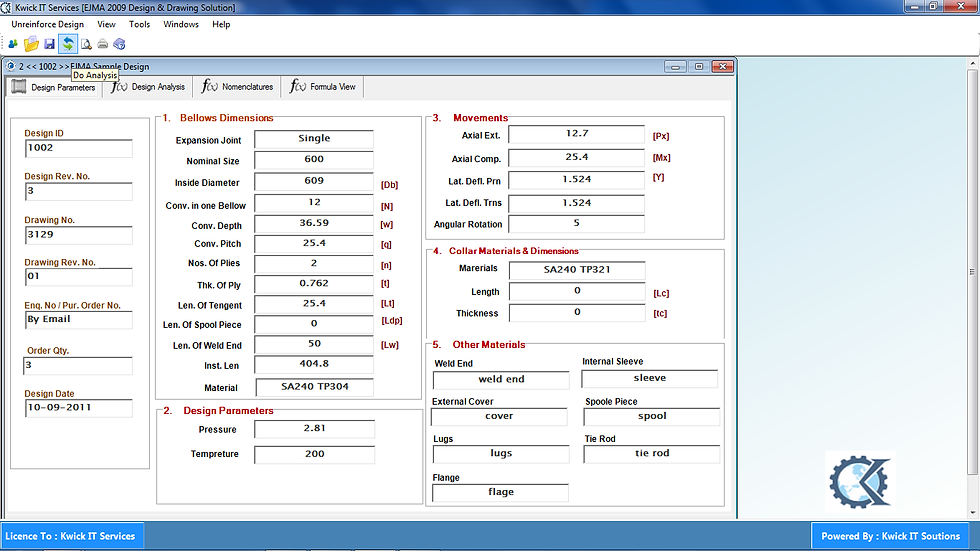Screen dimensions: 980x551
Task: Save design using the floppy disk icon
Action: point(49,44)
